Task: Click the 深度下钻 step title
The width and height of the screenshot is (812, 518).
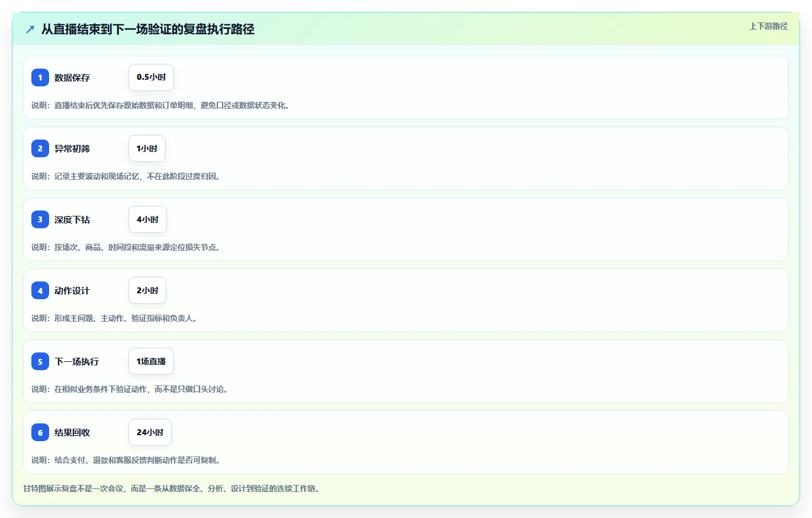Action: point(72,219)
